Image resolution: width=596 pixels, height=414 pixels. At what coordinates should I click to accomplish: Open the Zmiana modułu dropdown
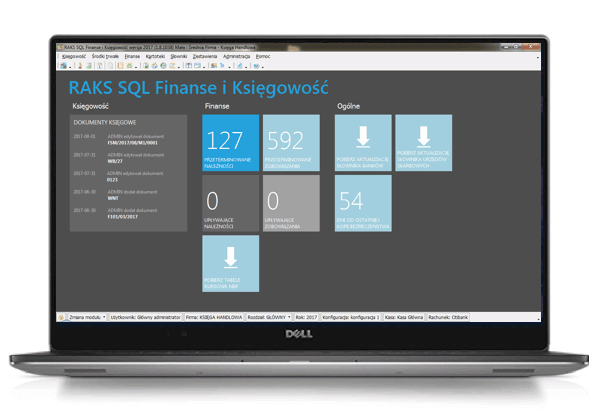(x=87, y=317)
